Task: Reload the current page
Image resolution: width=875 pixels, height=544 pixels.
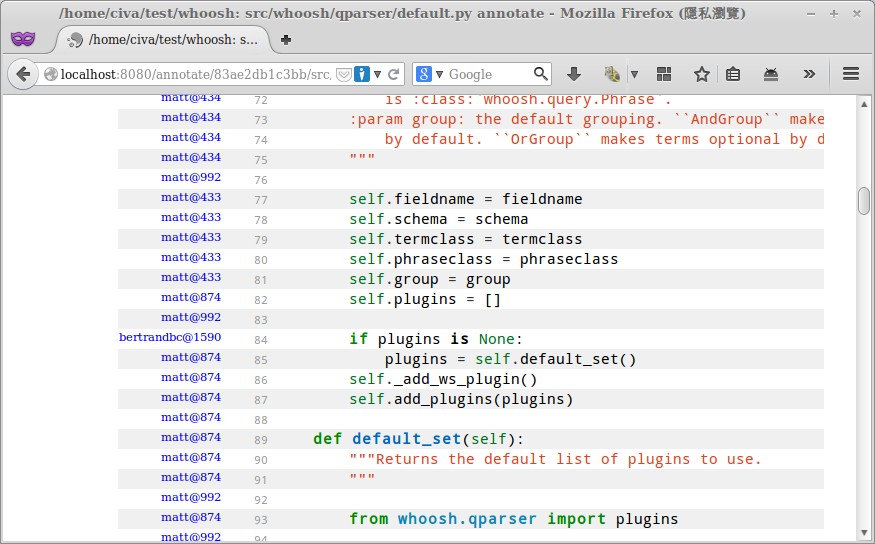Action: [x=394, y=74]
